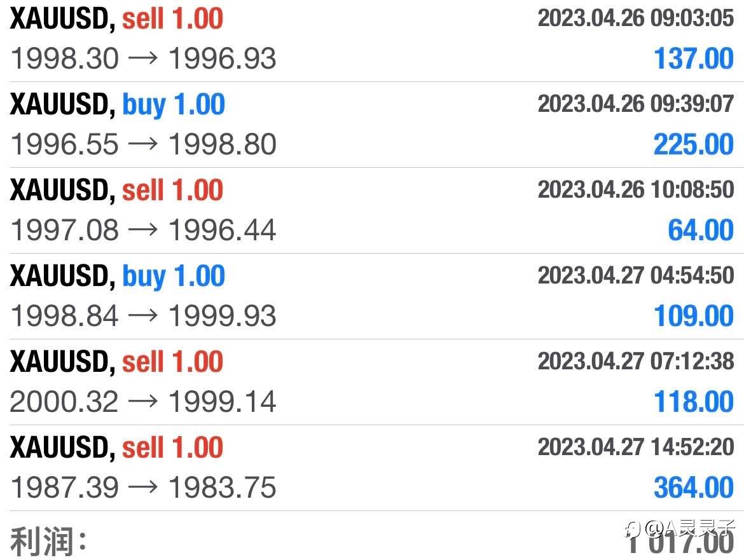Select the price line 1998.30 → 1996.93
Viewport: 744px width, 560px height.
(x=143, y=58)
